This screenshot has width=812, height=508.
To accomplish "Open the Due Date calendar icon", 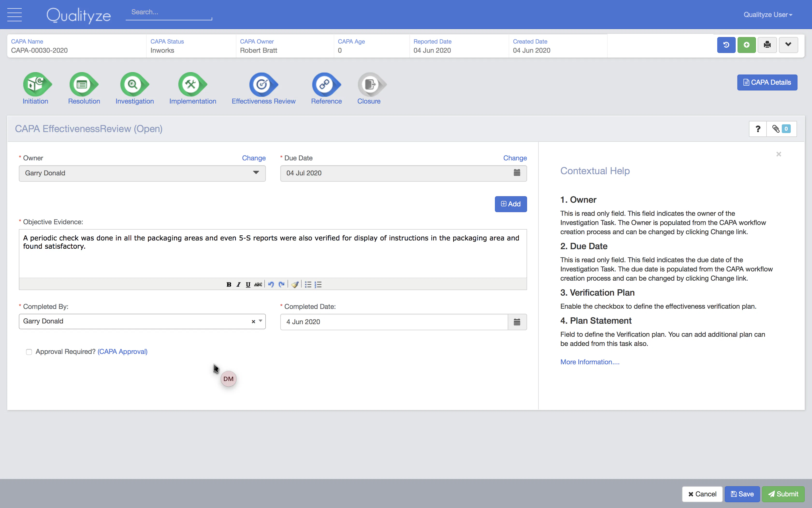I will (x=517, y=173).
